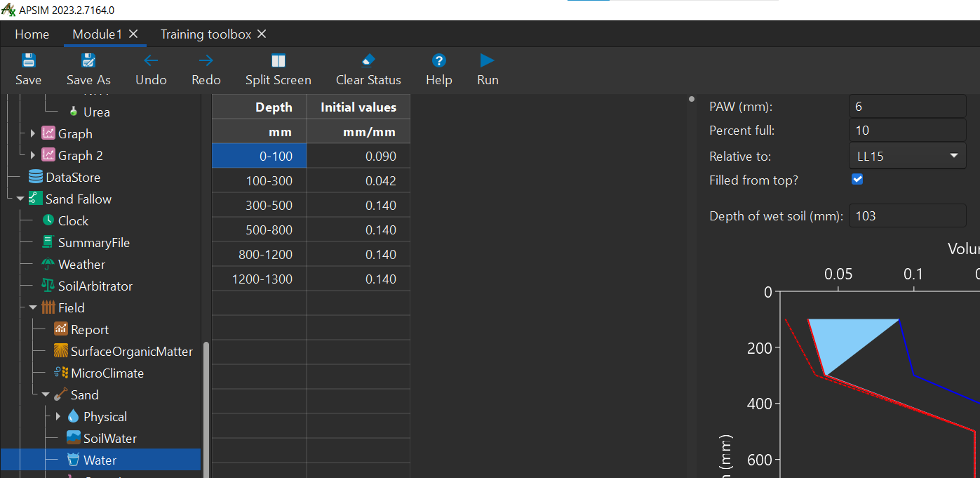Toggle the Filled from top checkbox
This screenshot has height=478, width=980.
(x=857, y=179)
